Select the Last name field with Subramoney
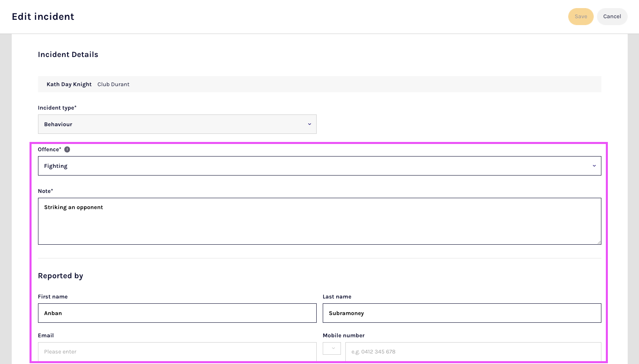The image size is (639, 364). pyautogui.click(x=462, y=313)
